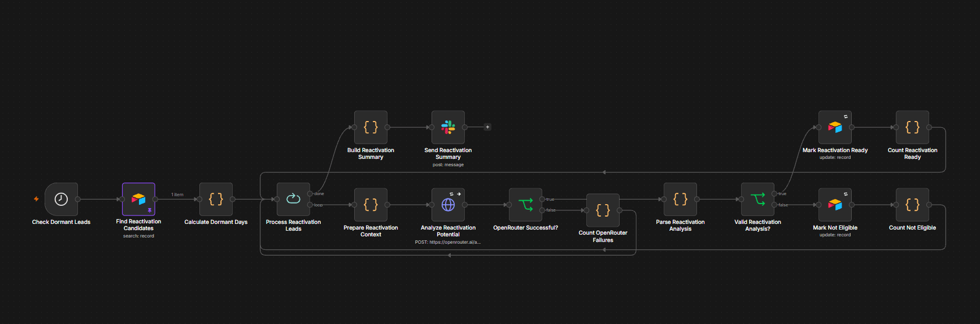Click the done output of Process Reactivation Leads
The height and width of the screenshot is (324, 980).
310,194
